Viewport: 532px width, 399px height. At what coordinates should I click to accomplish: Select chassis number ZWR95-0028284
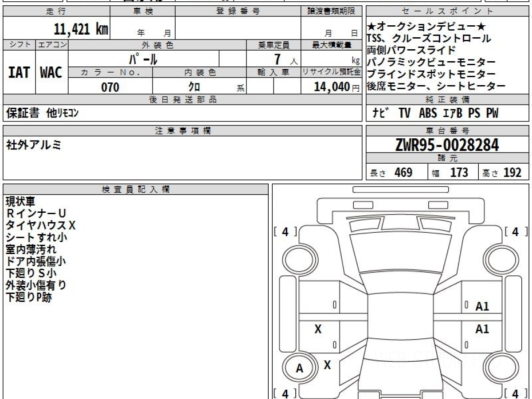447,145
